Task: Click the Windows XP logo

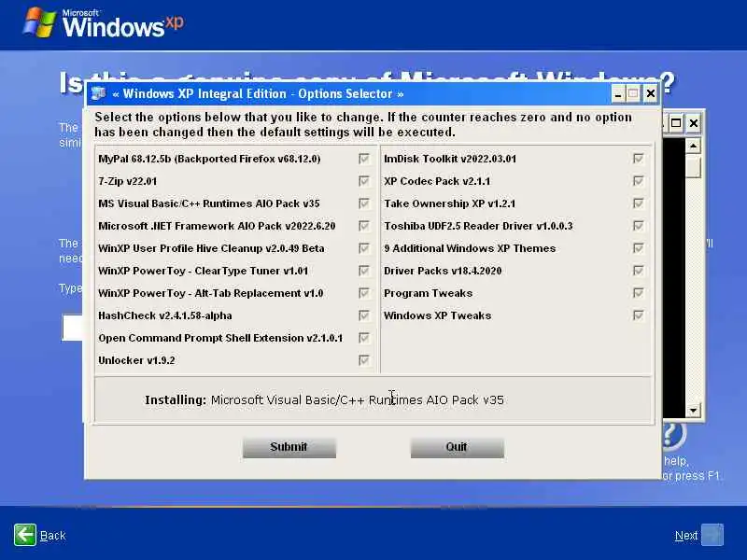Action: (x=104, y=22)
